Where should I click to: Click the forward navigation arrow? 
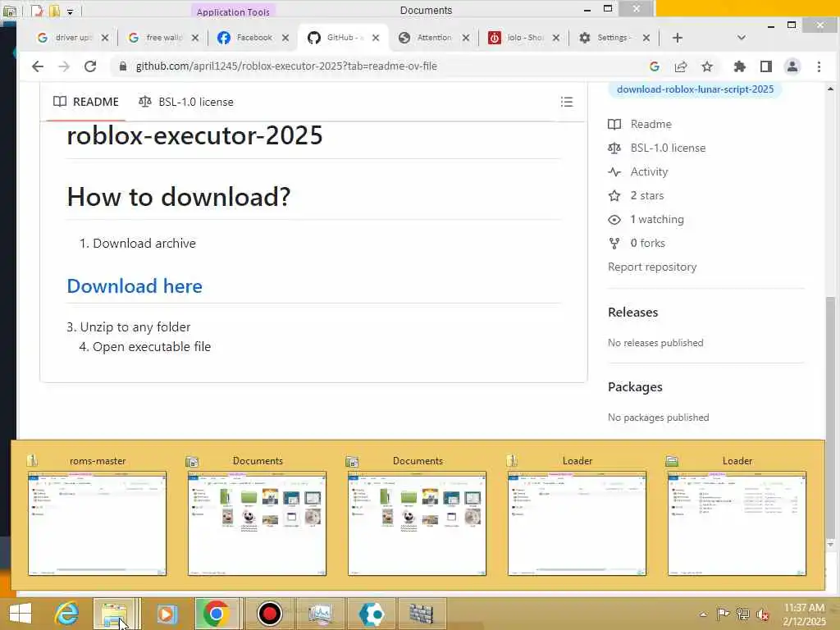(x=64, y=66)
